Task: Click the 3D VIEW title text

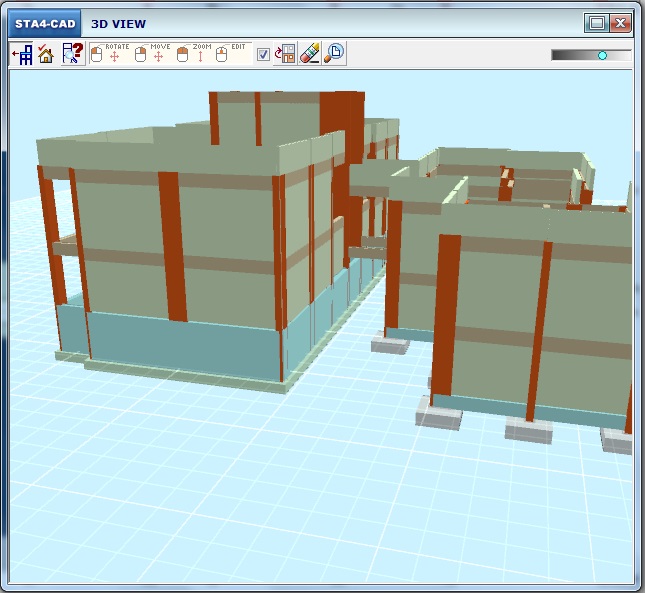Action: click(x=119, y=24)
